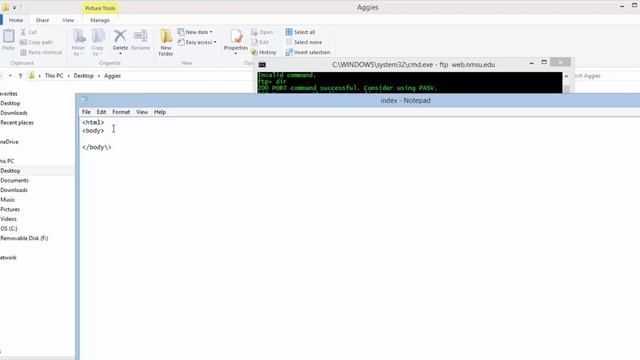Select Desktop under Favorites in sidebar
This screenshot has height=360, width=640.
tap(10, 103)
